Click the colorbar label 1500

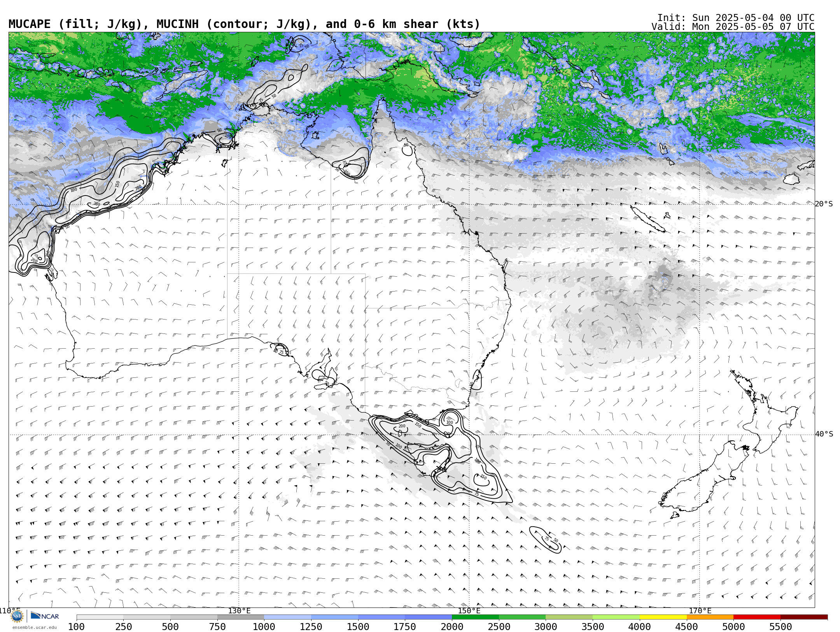pyautogui.click(x=358, y=627)
